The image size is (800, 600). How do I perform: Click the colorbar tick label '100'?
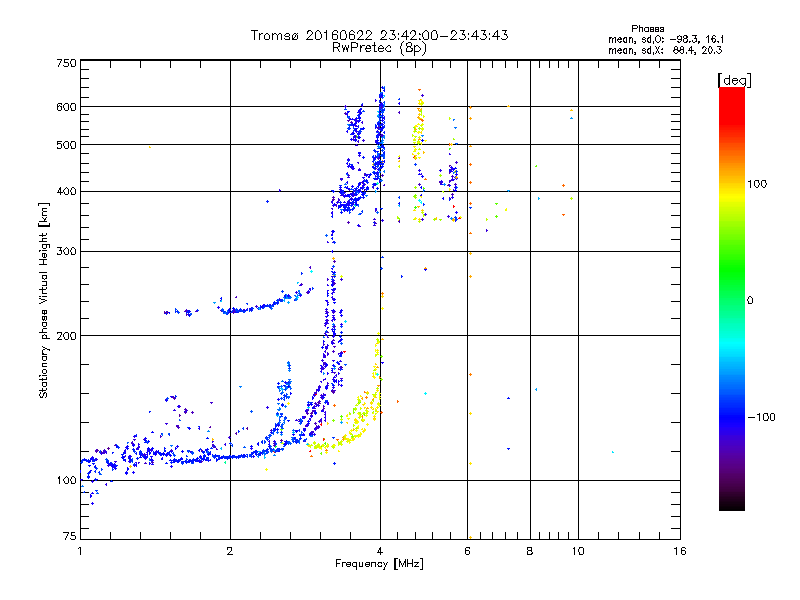coord(757,184)
